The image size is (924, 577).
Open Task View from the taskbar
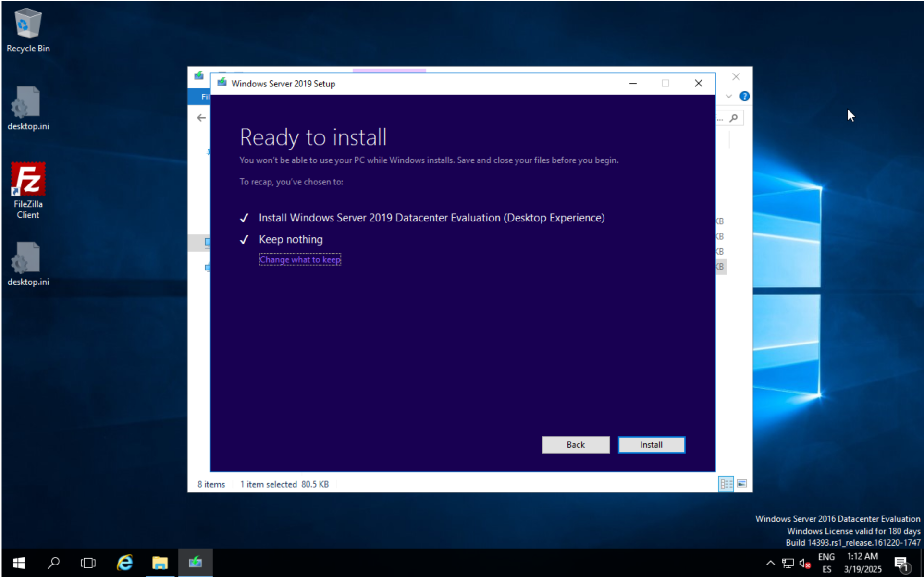click(x=88, y=563)
